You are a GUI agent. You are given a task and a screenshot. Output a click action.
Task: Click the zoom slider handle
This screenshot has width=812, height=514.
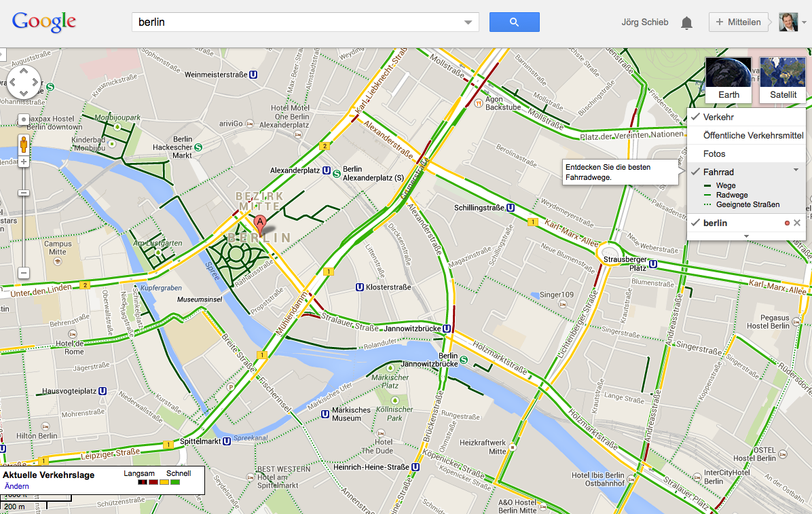23,193
